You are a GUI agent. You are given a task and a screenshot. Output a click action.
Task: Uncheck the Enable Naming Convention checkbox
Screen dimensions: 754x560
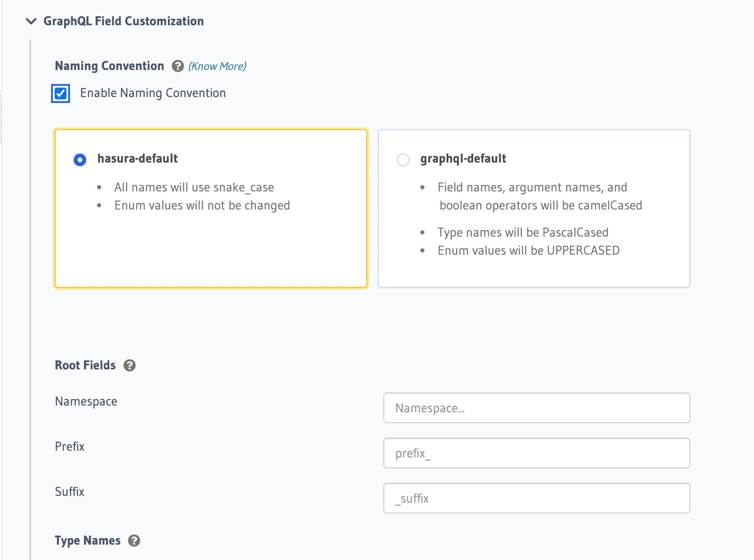[61, 93]
